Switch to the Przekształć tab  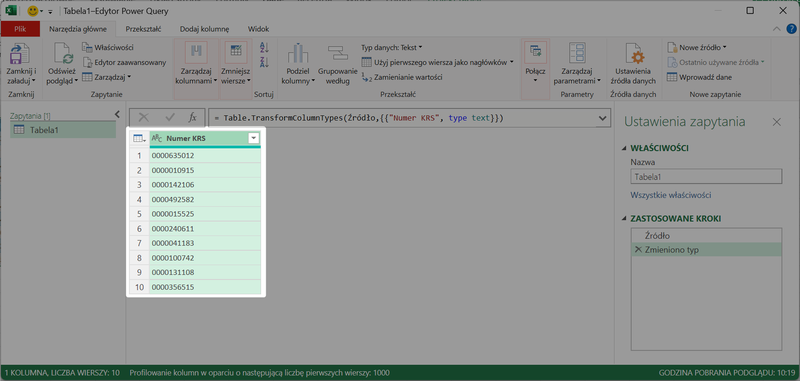click(142, 29)
